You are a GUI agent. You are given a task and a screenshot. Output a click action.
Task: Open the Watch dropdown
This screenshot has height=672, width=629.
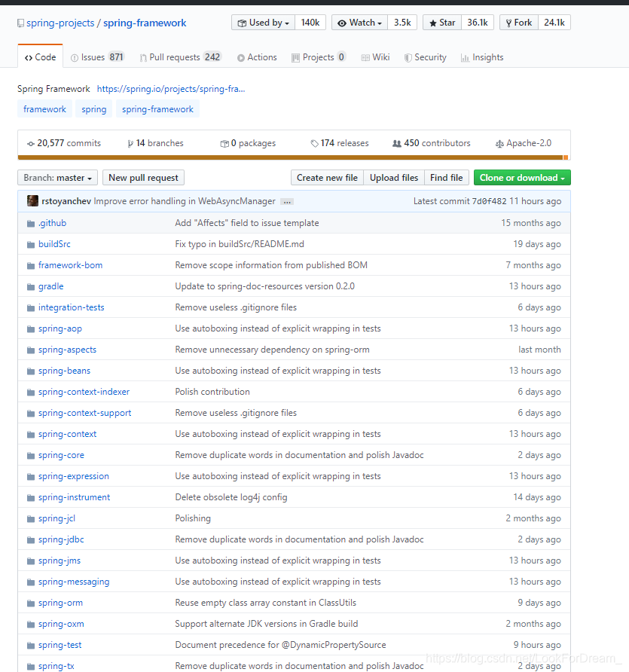pyautogui.click(x=360, y=23)
